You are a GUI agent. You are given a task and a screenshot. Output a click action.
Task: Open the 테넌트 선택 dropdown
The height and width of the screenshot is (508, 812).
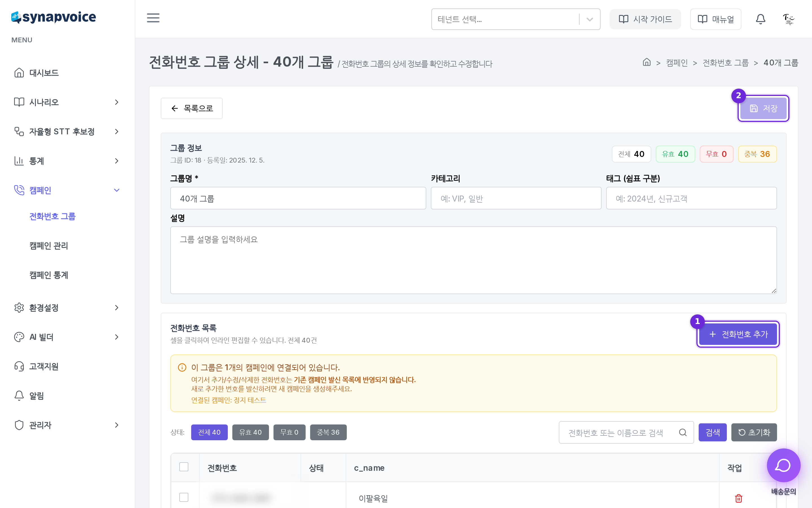tap(516, 19)
